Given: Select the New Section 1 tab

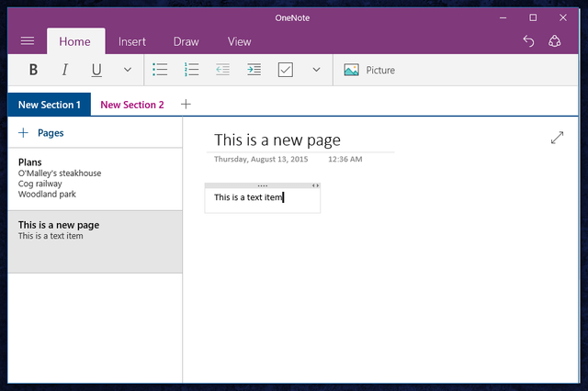Looking at the screenshot, I should 49,105.
